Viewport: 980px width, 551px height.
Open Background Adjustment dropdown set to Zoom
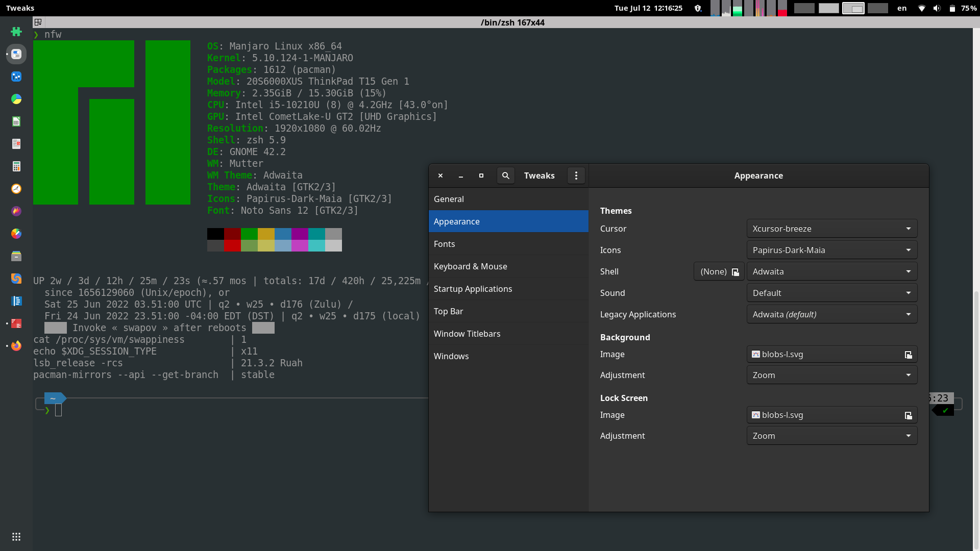coord(832,375)
